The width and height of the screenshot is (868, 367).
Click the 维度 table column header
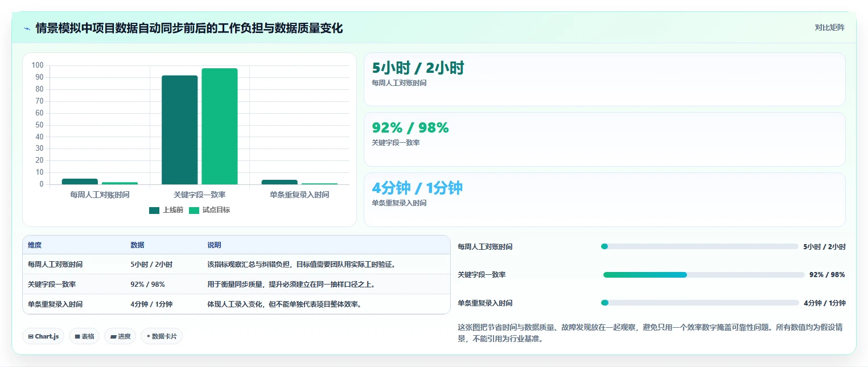35,245
